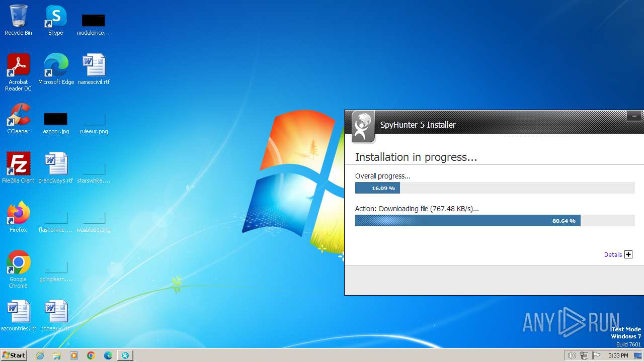This screenshot has height=362, width=644.
Task: Open Chrome from the taskbar
Action: (91, 355)
